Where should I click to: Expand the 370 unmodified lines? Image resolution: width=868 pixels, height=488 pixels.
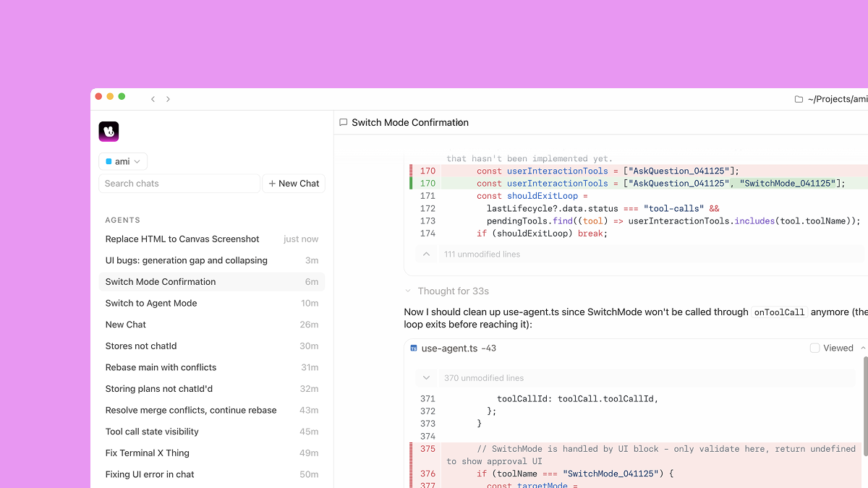click(x=427, y=378)
